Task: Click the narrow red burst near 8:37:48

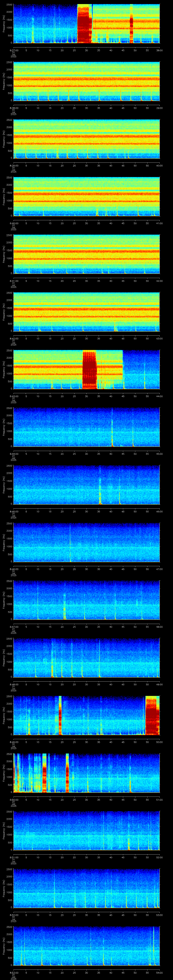Action: (132, 24)
